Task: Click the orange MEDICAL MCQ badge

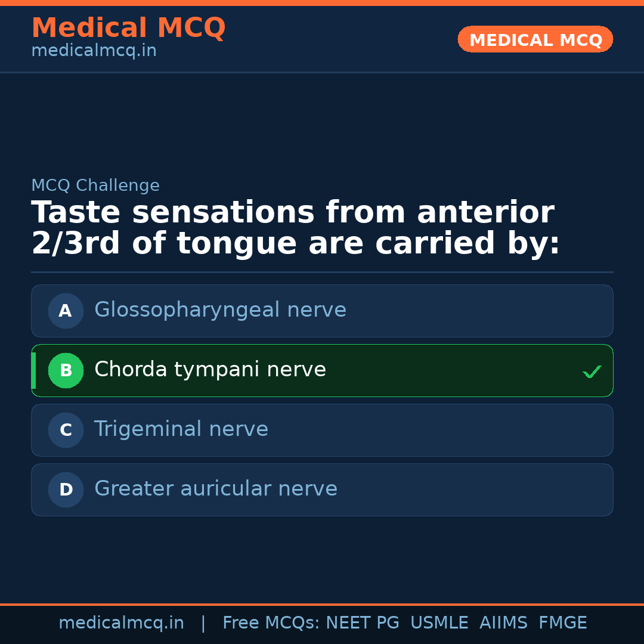Action: click(535, 40)
